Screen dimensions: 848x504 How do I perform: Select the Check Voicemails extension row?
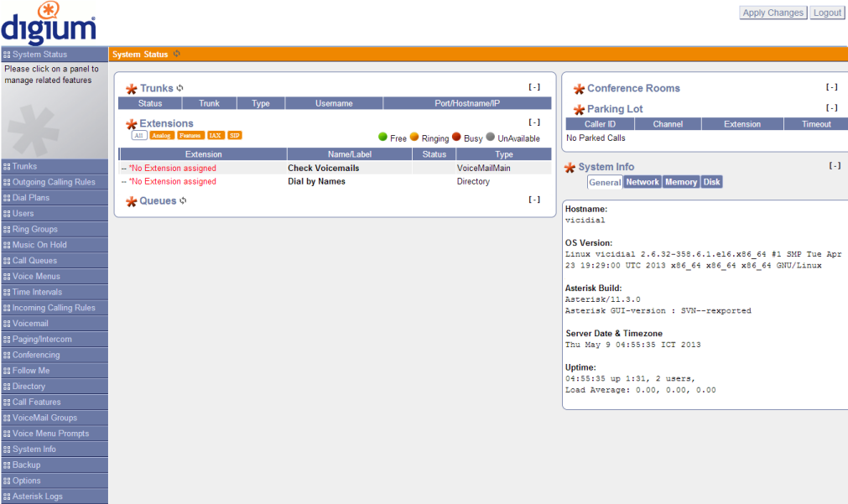click(x=336, y=168)
